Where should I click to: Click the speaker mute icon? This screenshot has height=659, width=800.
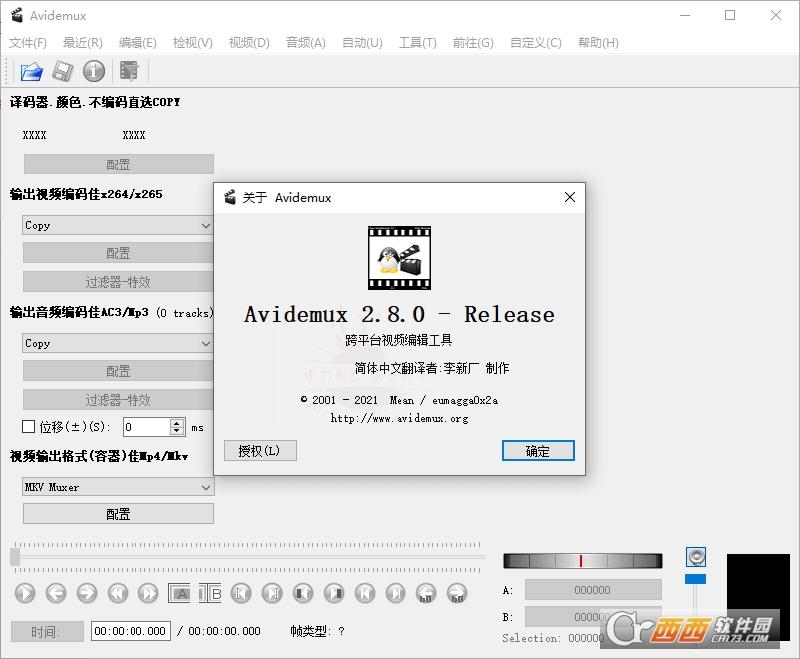click(x=696, y=557)
